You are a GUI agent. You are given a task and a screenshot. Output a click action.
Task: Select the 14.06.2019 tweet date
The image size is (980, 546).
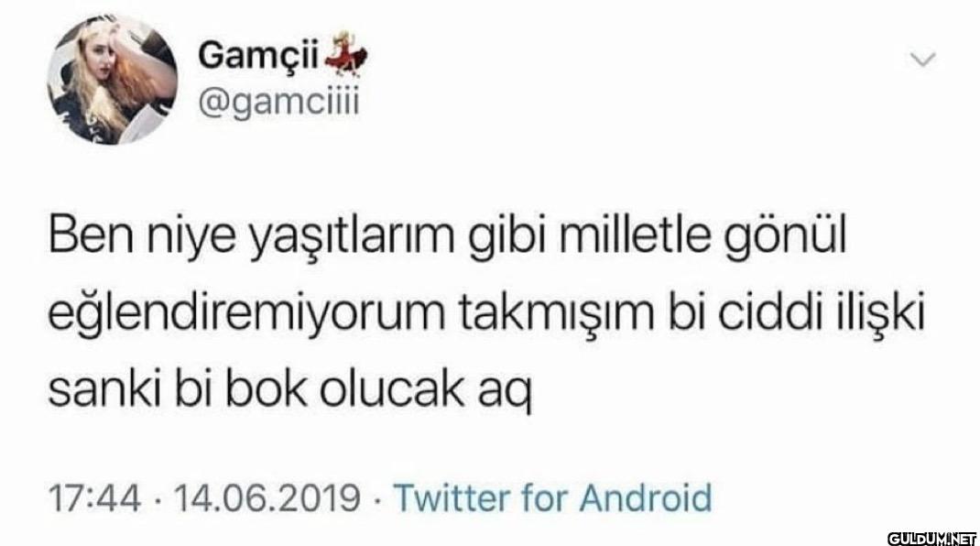click(267, 498)
